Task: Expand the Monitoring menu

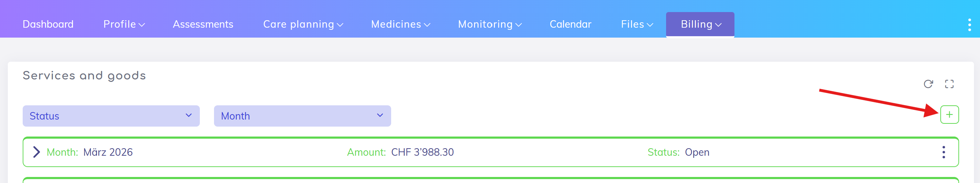Action: point(489,24)
